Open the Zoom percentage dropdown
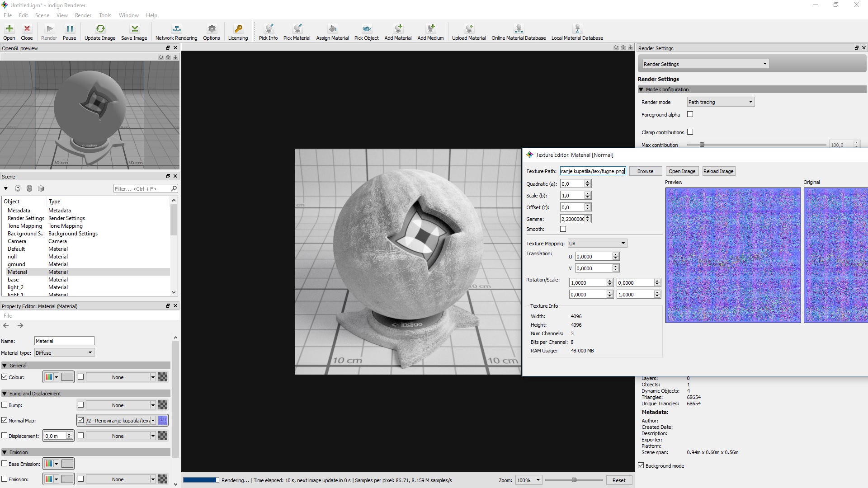 pos(528,480)
